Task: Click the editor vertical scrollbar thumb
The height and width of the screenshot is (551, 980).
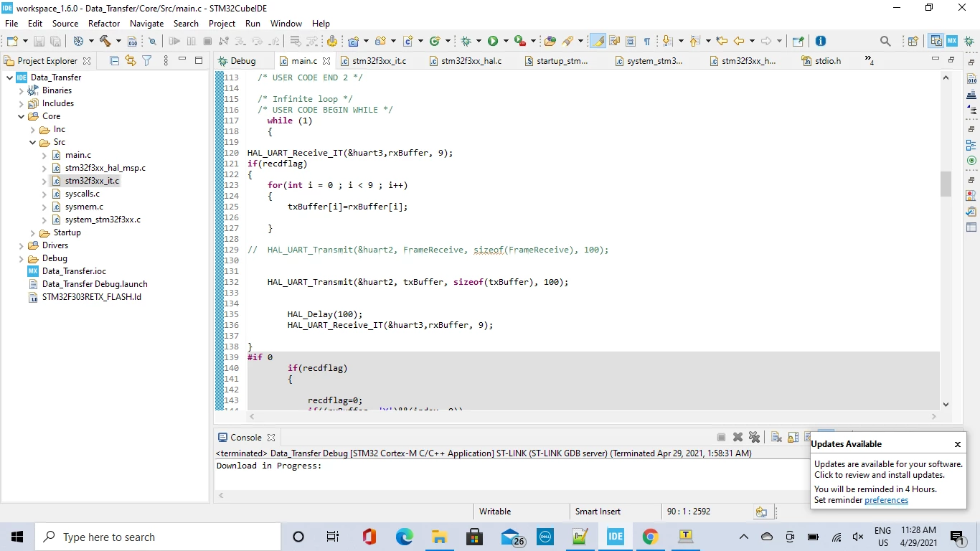Action: pyautogui.click(x=946, y=184)
